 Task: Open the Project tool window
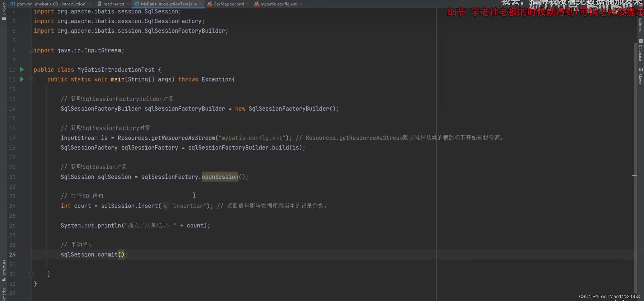(4, 11)
